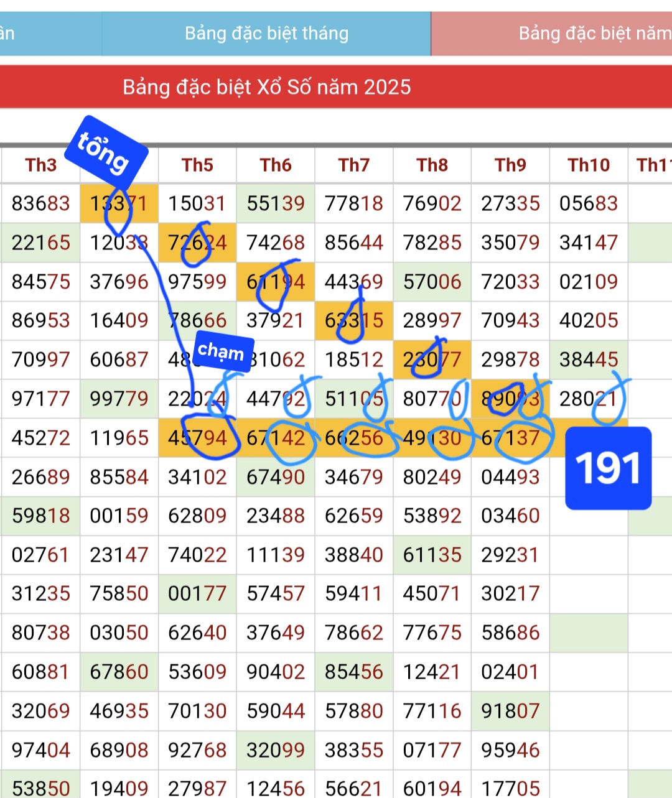
Task: Tap the highlighted 63315 cell
Action: click(354, 320)
